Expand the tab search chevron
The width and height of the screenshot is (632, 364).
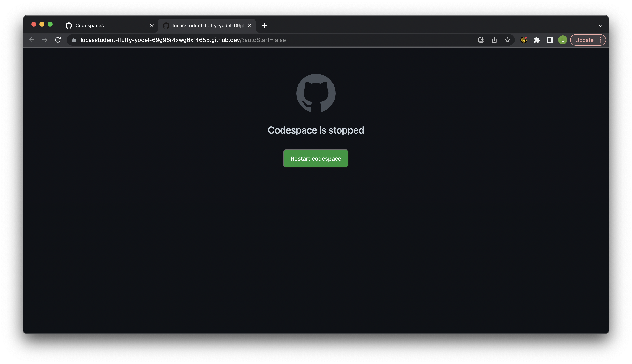point(600,26)
